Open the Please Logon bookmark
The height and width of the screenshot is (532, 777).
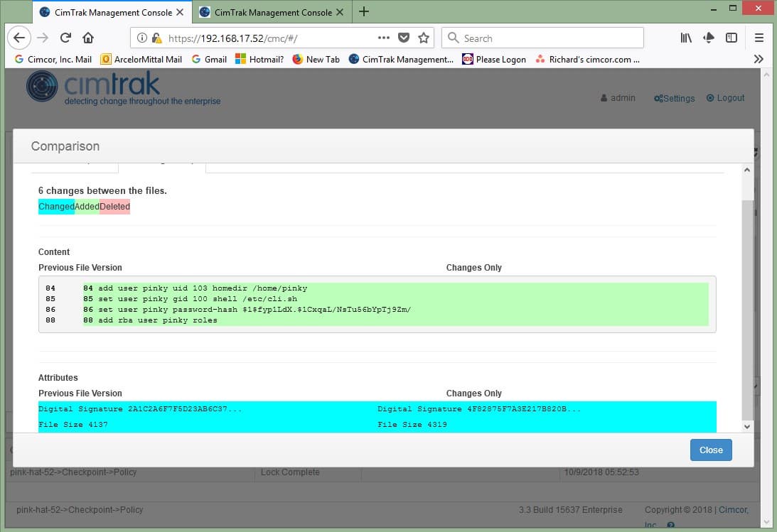coord(493,60)
